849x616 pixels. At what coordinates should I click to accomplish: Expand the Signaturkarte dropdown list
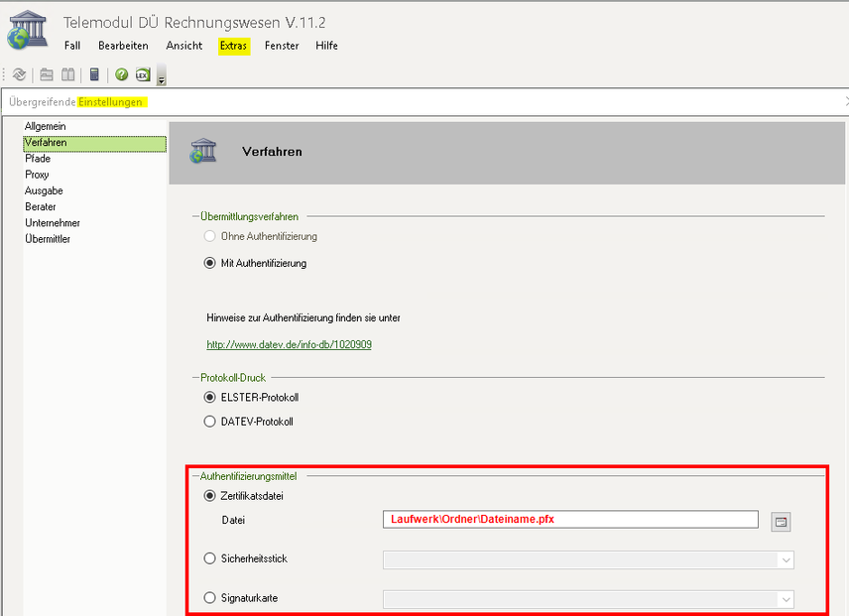[786, 599]
